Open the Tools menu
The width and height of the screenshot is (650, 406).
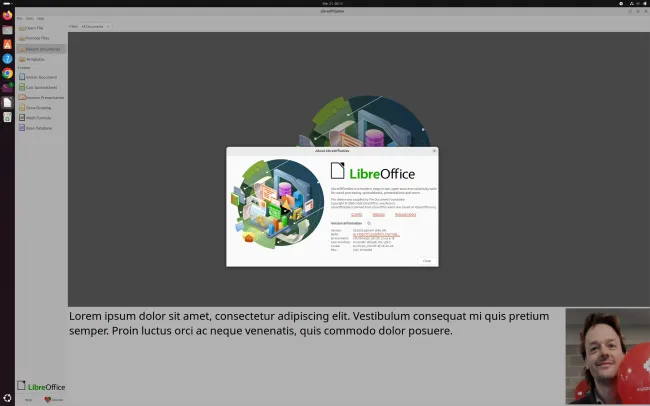[x=30, y=19]
